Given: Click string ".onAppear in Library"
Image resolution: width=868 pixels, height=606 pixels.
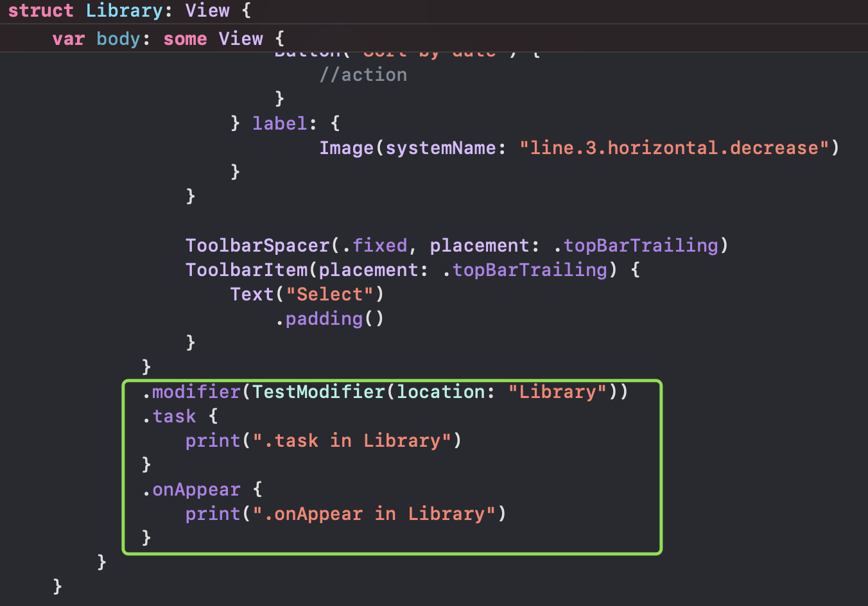Looking at the screenshot, I should pos(374,514).
